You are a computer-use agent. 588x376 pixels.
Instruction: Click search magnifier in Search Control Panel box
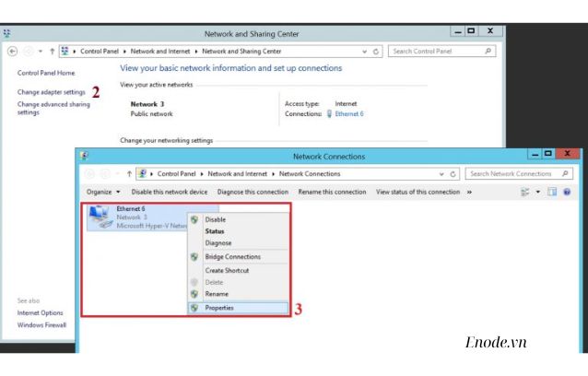[488, 51]
